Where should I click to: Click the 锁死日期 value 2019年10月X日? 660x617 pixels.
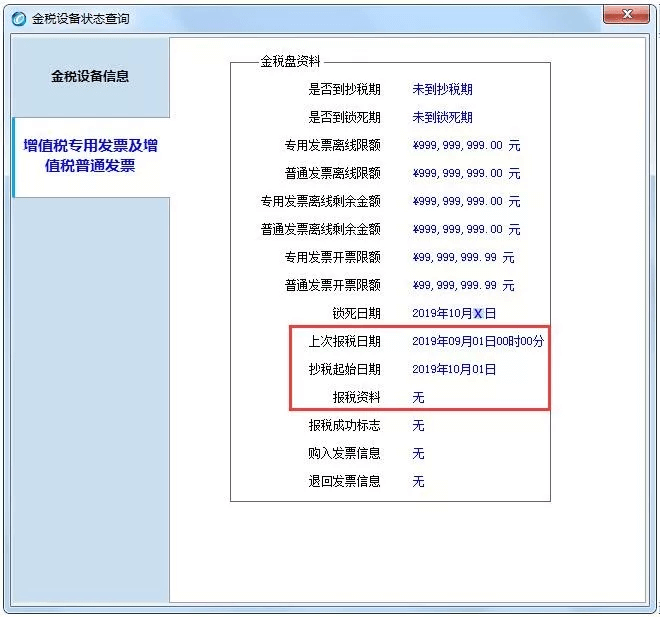[x=453, y=313]
